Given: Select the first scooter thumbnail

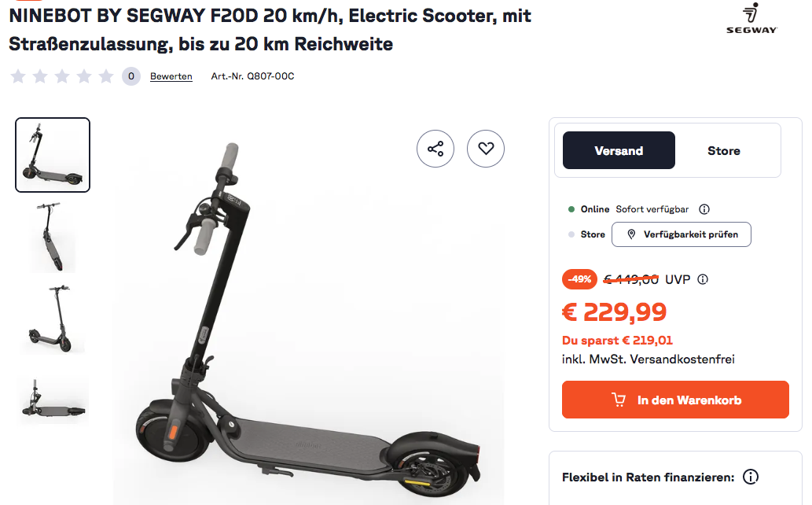Looking at the screenshot, I should (x=53, y=155).
